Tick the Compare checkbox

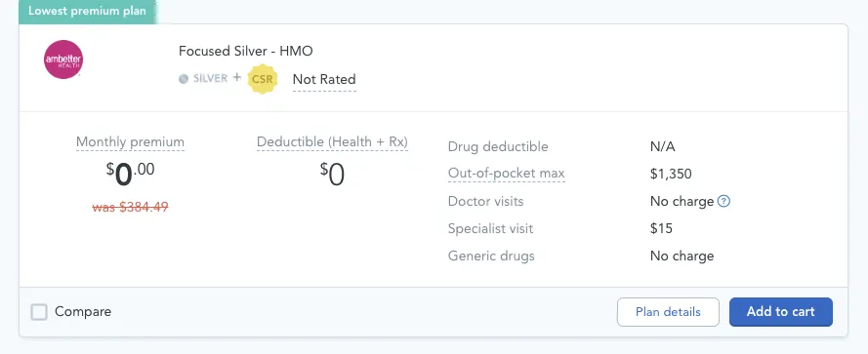[39, 312]
